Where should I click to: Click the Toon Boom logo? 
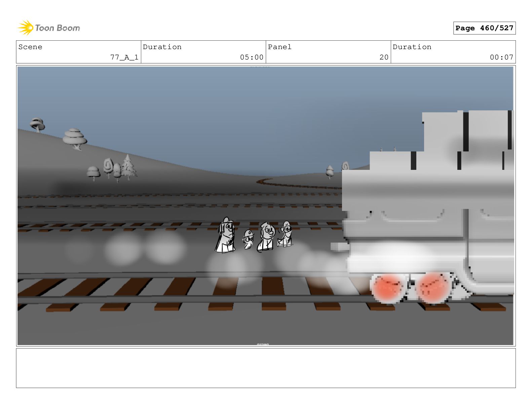[49, 28]
